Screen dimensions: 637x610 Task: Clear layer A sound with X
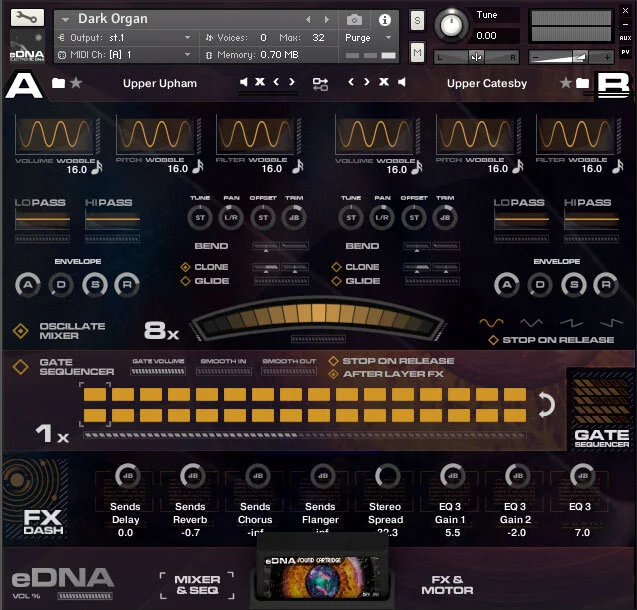pyautogui.click(x=260, y=82)
